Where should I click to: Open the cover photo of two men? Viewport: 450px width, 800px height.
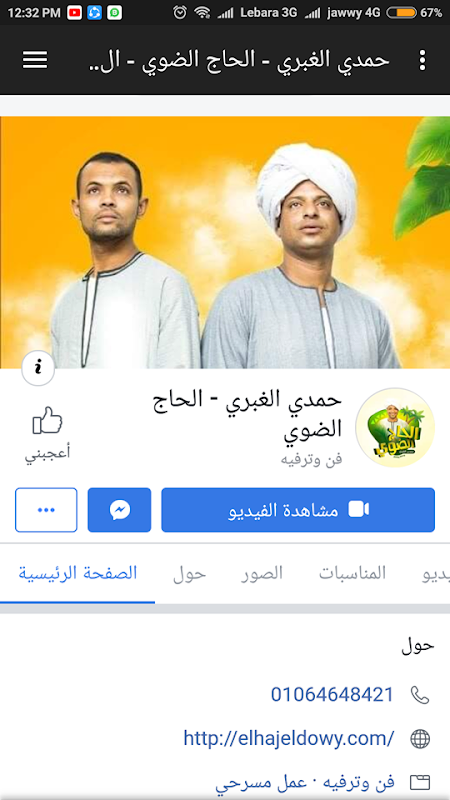pyautogui.click(x=225, y=242)
